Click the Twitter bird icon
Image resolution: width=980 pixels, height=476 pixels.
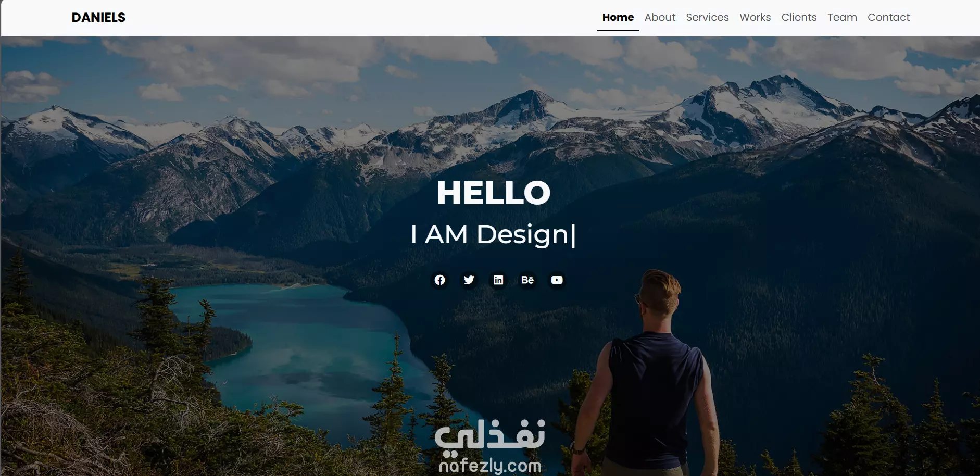coord(469,280)
